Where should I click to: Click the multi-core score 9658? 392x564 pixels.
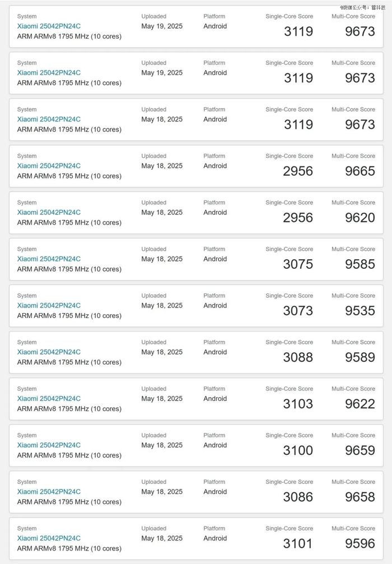(x=360, y=497)
